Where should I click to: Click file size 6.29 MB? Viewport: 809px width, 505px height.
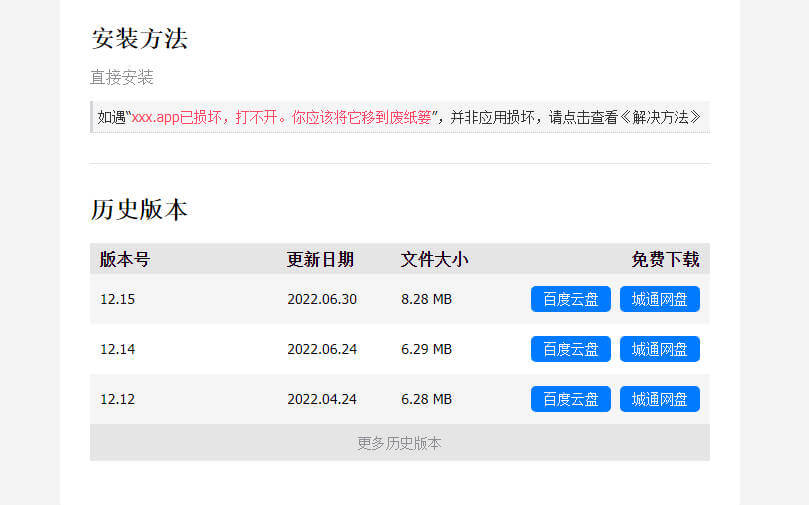pos(427,349)
